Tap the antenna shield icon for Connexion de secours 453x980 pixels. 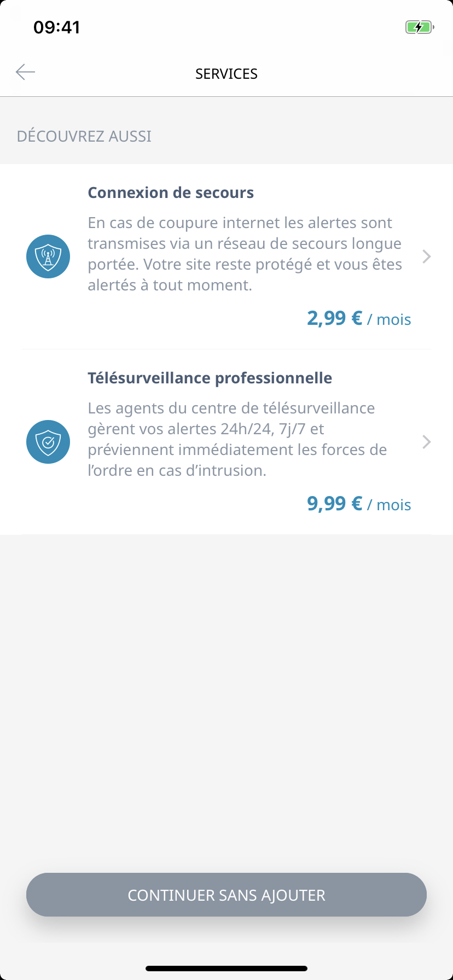tap(48, 256)
